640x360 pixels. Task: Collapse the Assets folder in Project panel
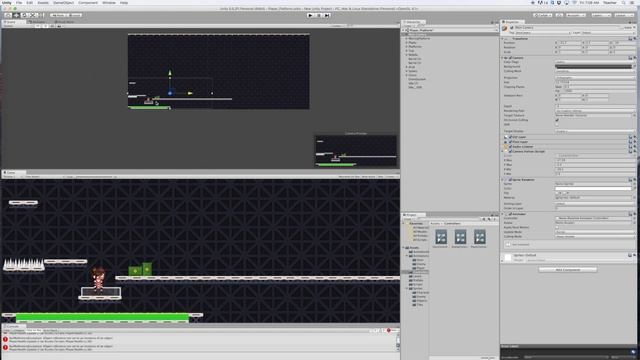pyautogui.click(x=404, y=248)
